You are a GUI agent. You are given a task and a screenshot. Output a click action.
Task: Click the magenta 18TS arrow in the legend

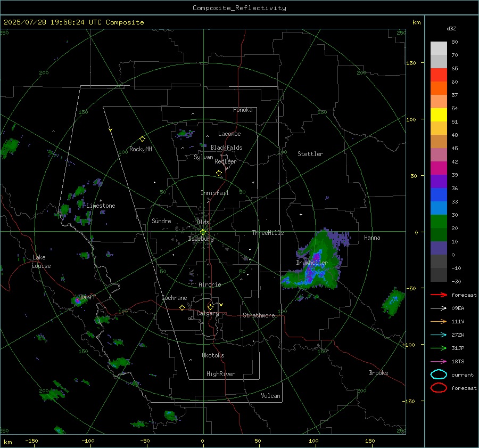(439, 362)
